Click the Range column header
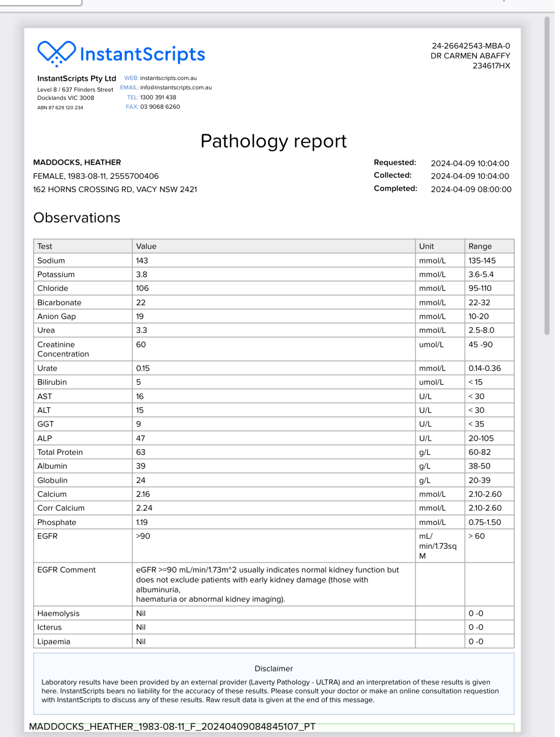 [479, 246]
